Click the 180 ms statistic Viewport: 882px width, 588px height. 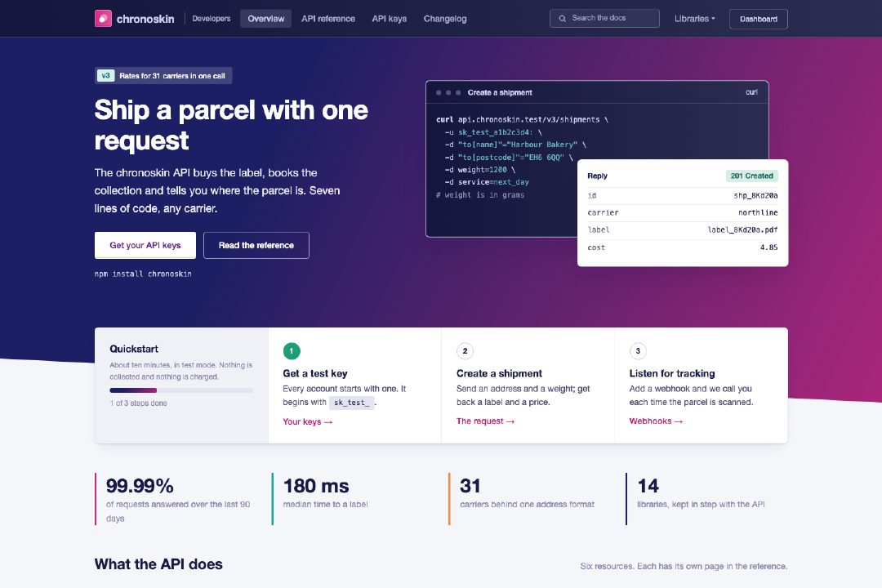[316, 486]
